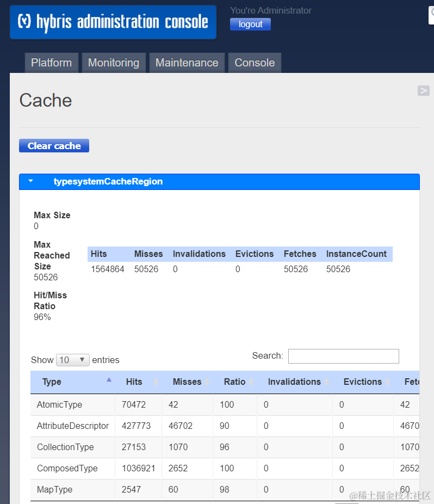Click the typesystemCacheRegion header title
The image size is (434, 504).
tap(108, 181)
